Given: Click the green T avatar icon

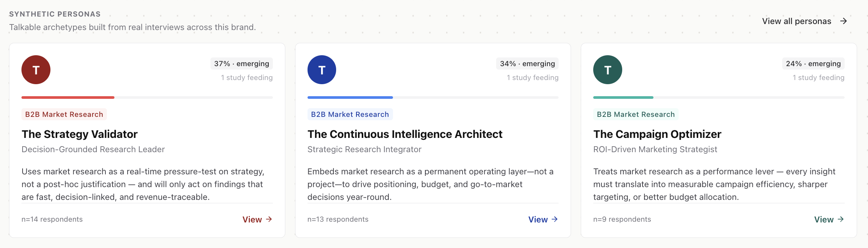Looking at the screenshot, I should click(608, 70).
